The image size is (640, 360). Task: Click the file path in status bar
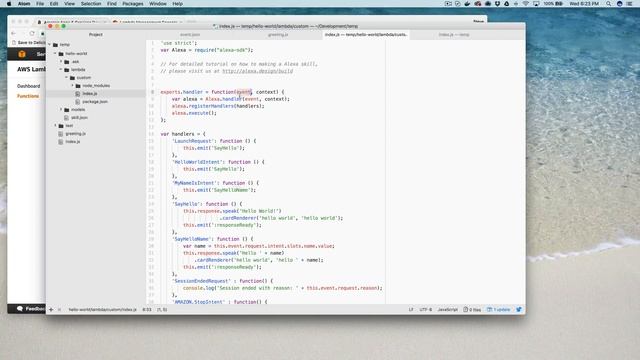click(x=102, y=309)
